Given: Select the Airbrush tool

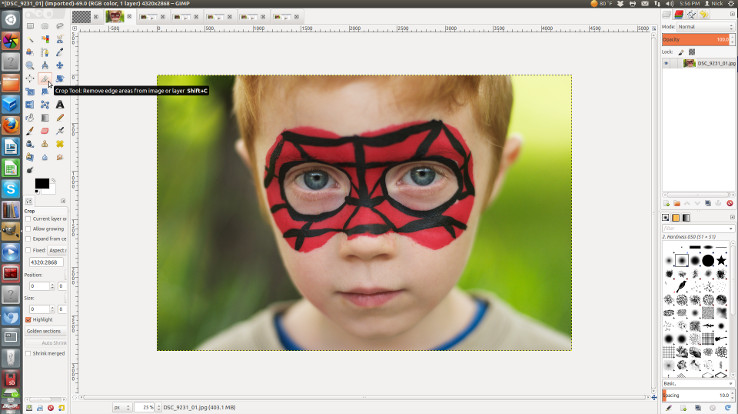Looking at the screenshot, I should coord(60,131).
